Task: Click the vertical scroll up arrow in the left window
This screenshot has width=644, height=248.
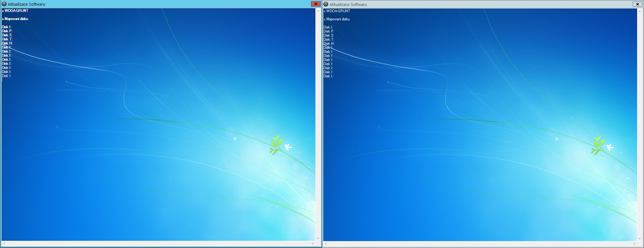Action: pos(318,11)
